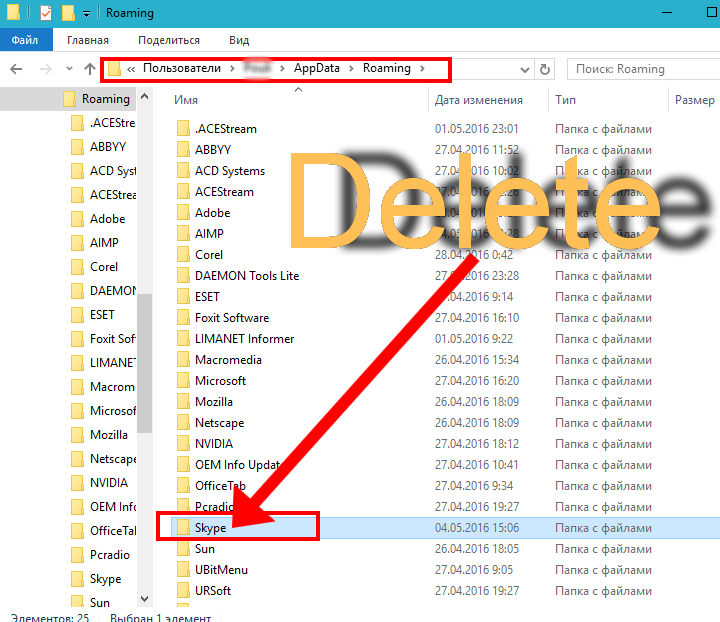The height and width of the screenshot is (622, 720).
Task: Click the Forward navigation arrow
Action: [45, 69]
